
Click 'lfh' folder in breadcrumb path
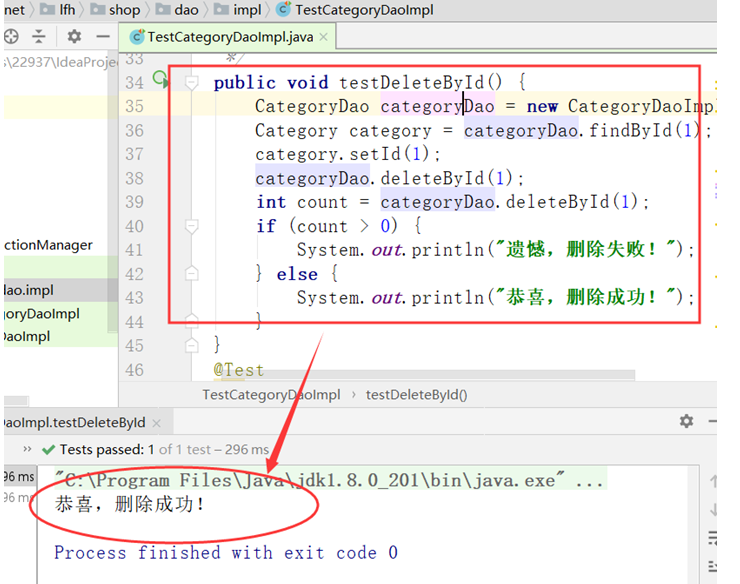[x=58, y=9]
